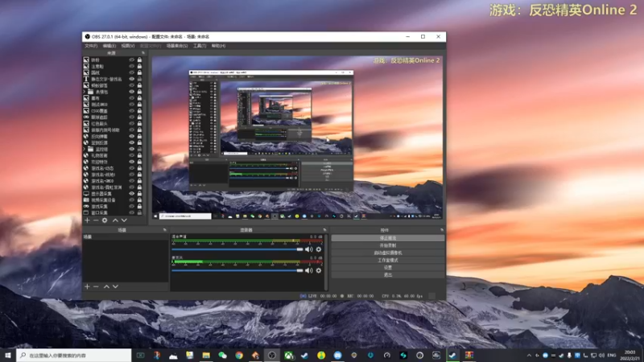Screen dimensions: 644x362
Task: Add a new scene with the plus icon
Action: point(87,286)
